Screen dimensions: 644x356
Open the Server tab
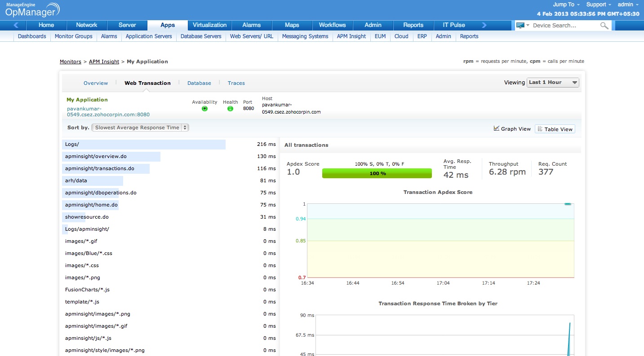127,25
